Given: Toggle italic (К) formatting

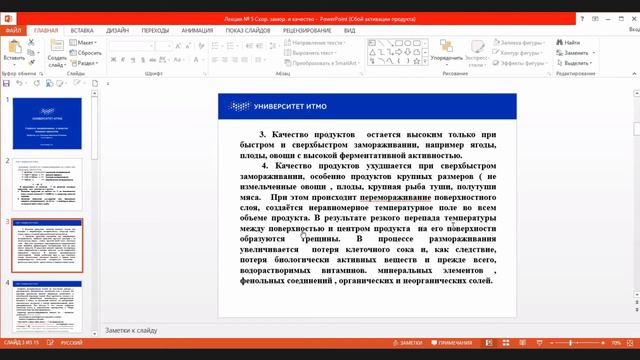Looking at the screenshot, I should pyautogui.click(x=123, y=60).
